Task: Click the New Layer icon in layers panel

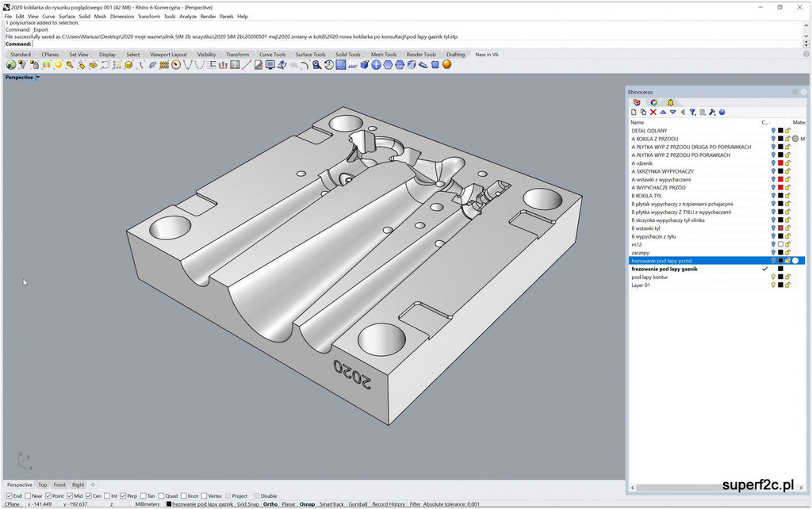Action: click(x=634, y=113)
